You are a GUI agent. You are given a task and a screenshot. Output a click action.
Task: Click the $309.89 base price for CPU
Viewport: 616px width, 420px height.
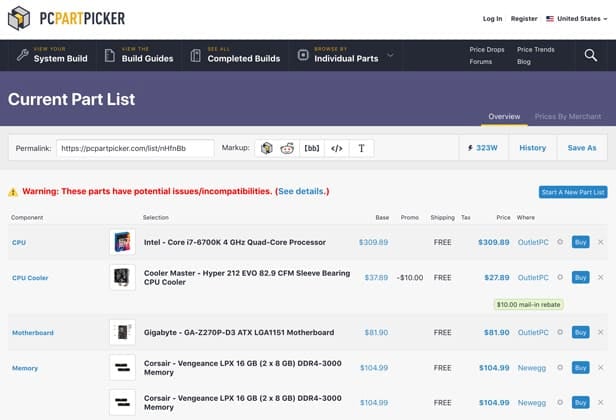[x=373, y=242]
